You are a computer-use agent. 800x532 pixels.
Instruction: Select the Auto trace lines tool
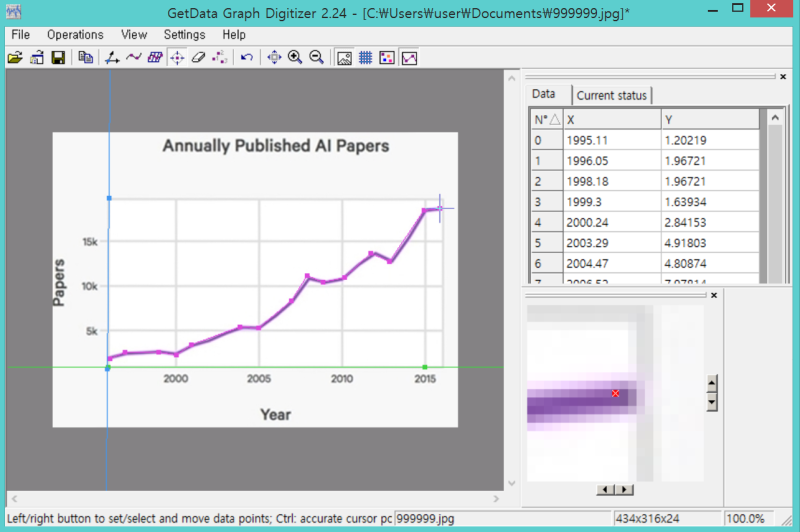tap(134, 58)
